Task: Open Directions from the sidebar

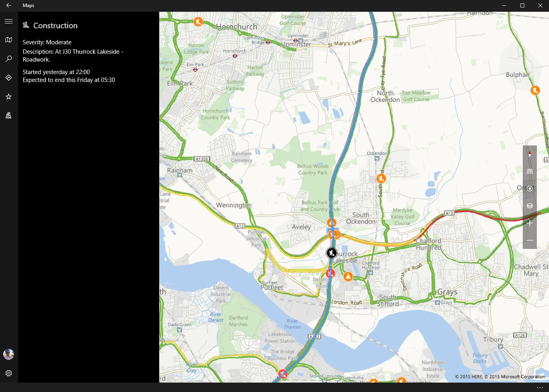Action: pos(9,78)
